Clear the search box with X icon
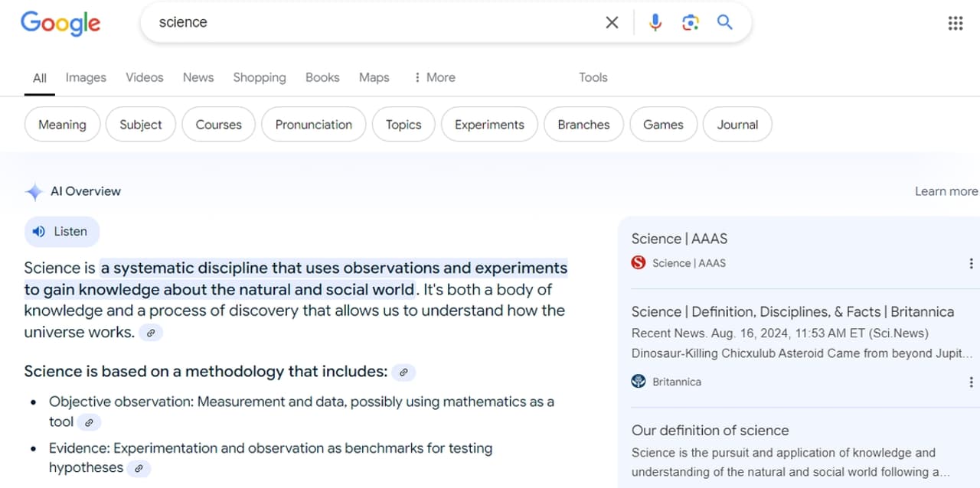 [x=612, y=23]
